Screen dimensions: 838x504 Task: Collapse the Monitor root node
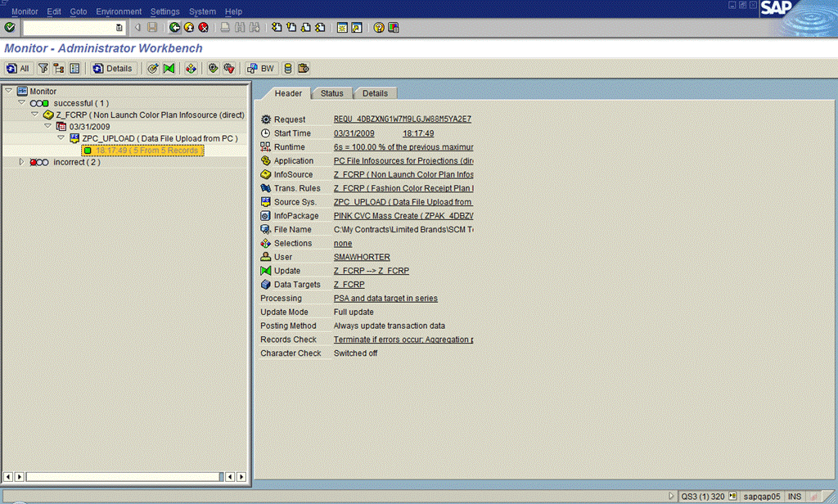(8, 91)
